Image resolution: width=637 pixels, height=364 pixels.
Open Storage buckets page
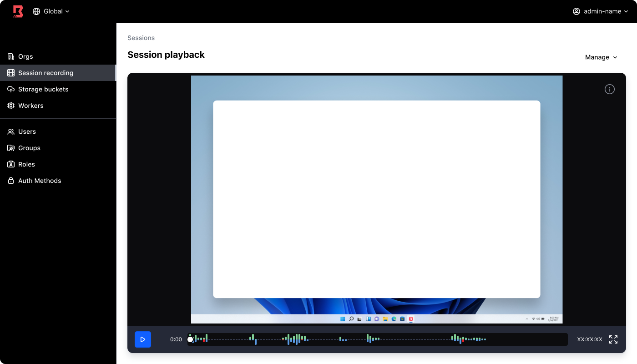[x=58, y=89]
